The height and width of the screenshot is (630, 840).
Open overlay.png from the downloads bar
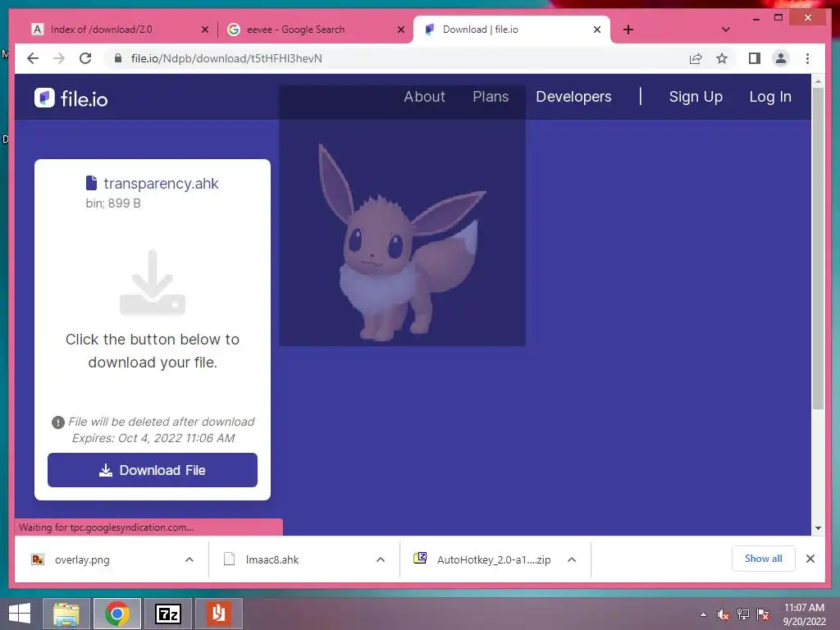click(82, 559)
